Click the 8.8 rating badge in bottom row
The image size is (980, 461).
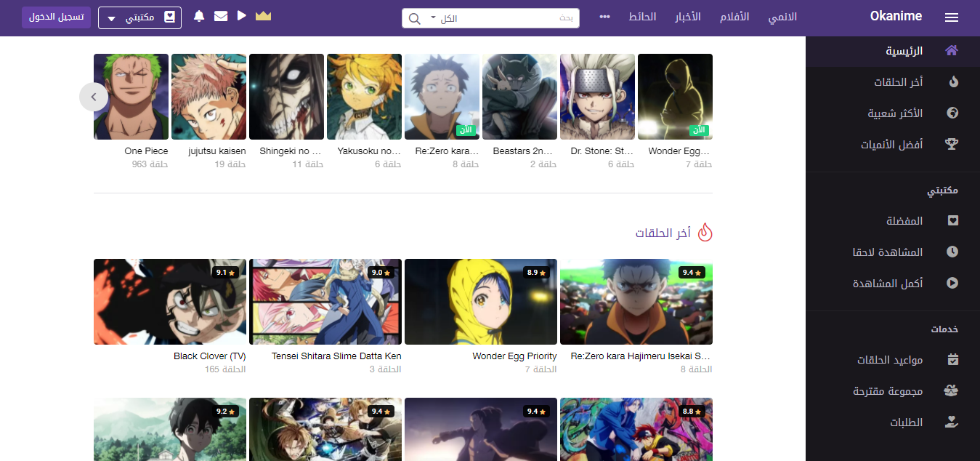692,412
